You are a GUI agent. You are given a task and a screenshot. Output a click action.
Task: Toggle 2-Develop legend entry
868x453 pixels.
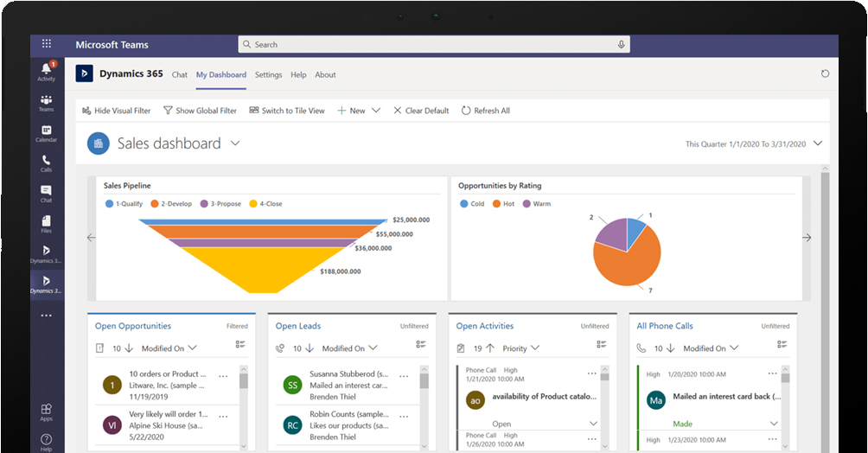click(x=171, y=204)
